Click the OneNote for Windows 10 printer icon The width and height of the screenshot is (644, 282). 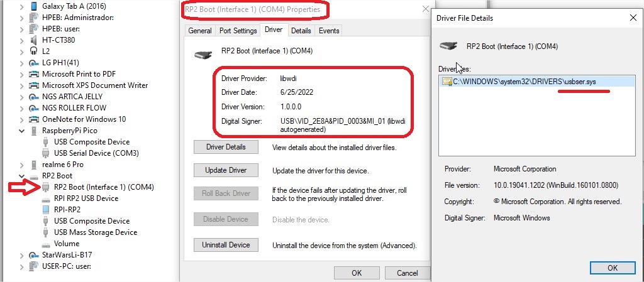pyautogui.click(x=35, y=119)
